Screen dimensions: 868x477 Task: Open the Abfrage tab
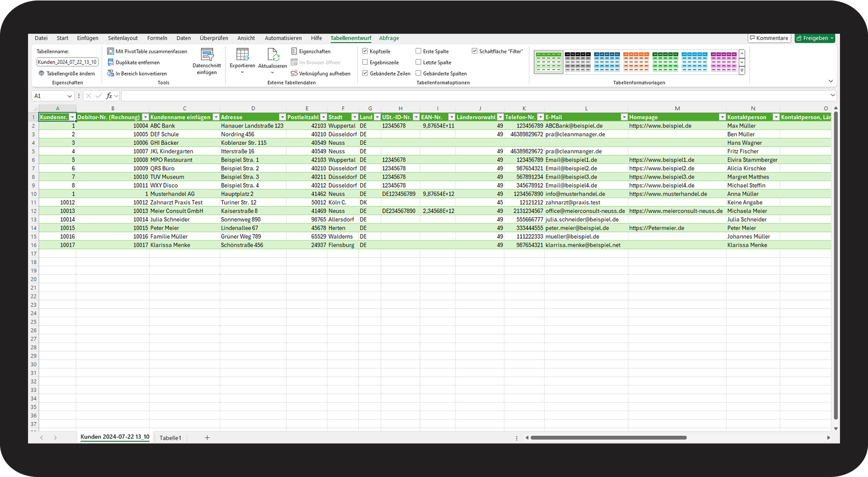[389, 38]
